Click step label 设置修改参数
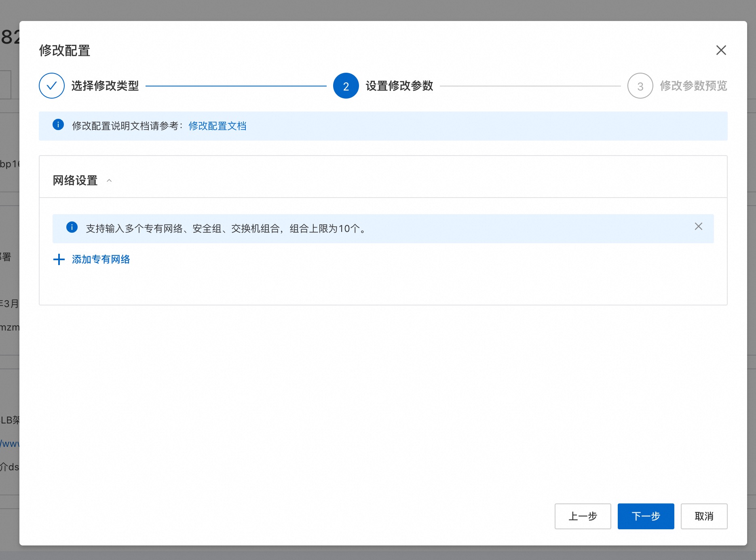The height and width of the screenshot is (560, 756). pos(399,86)
